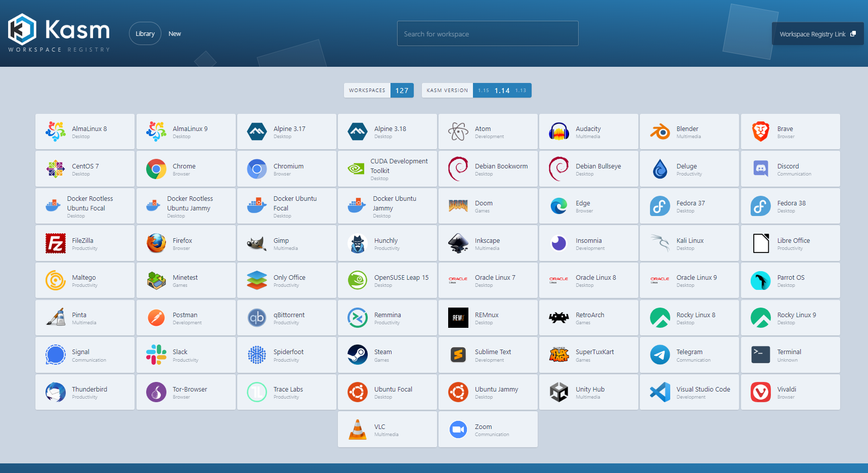The image size is (868, 473).
Task: Select the VLC traffic cone icon
Action: (358, 429)
